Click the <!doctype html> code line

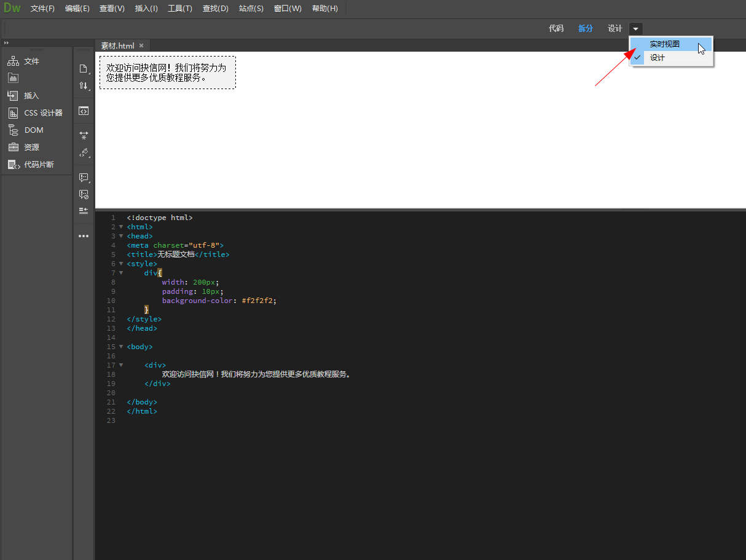(160, 218)
